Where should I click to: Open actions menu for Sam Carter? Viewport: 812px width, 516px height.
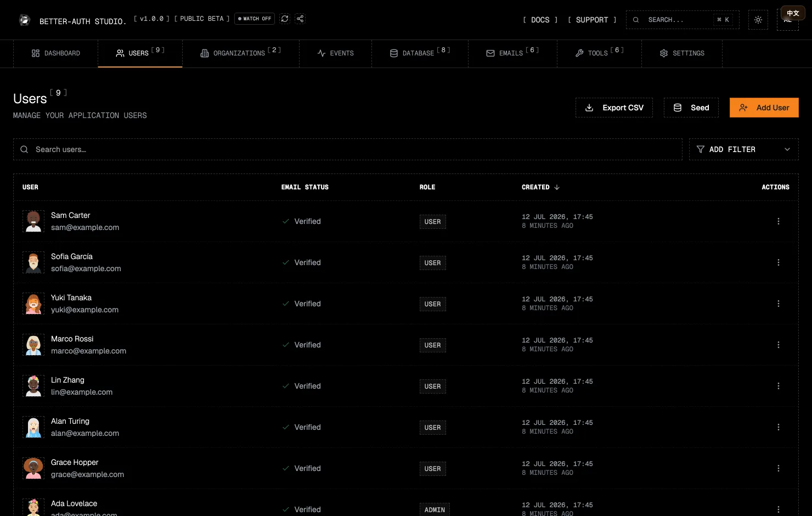(x=778, y=221)
